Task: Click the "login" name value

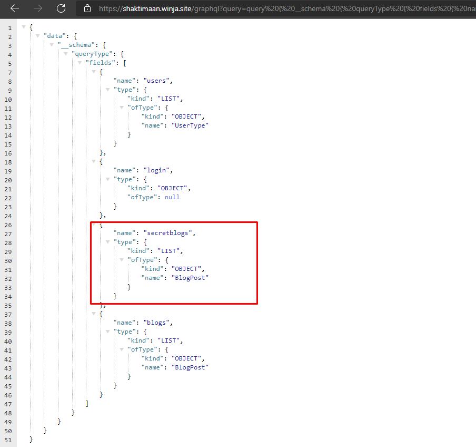Action: [x=156, y=171]
